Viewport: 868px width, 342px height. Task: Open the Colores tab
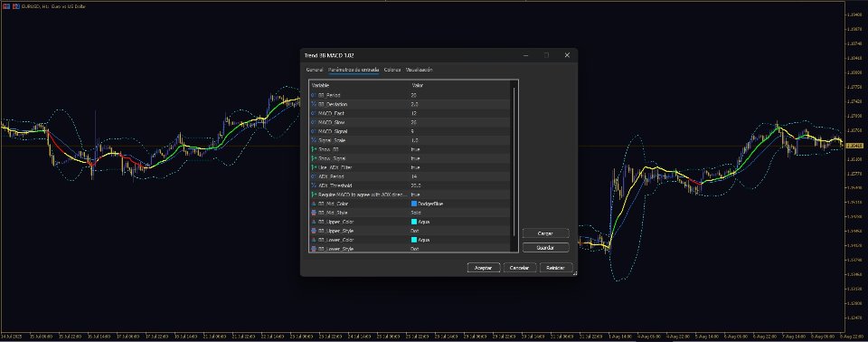coord(392,70)
